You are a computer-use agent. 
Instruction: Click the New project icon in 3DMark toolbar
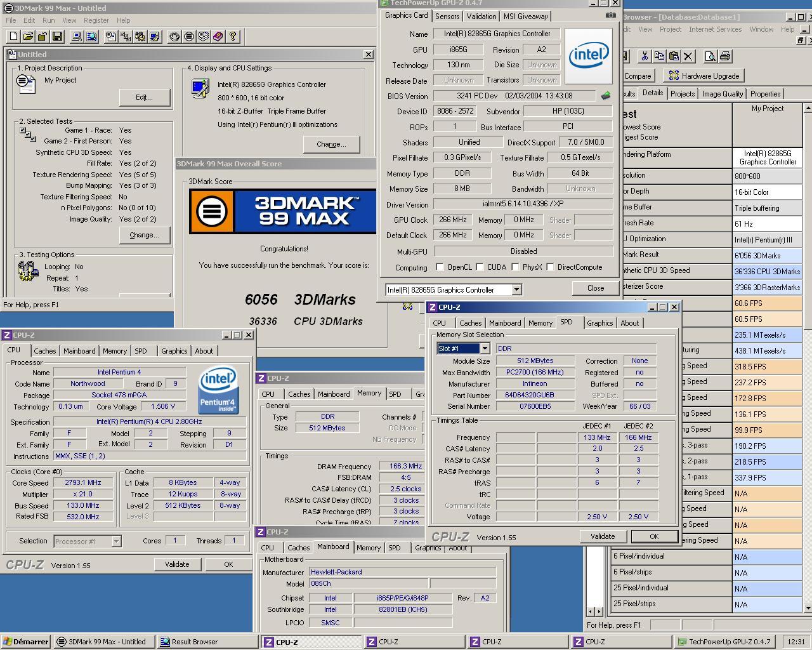coord(14,37)
